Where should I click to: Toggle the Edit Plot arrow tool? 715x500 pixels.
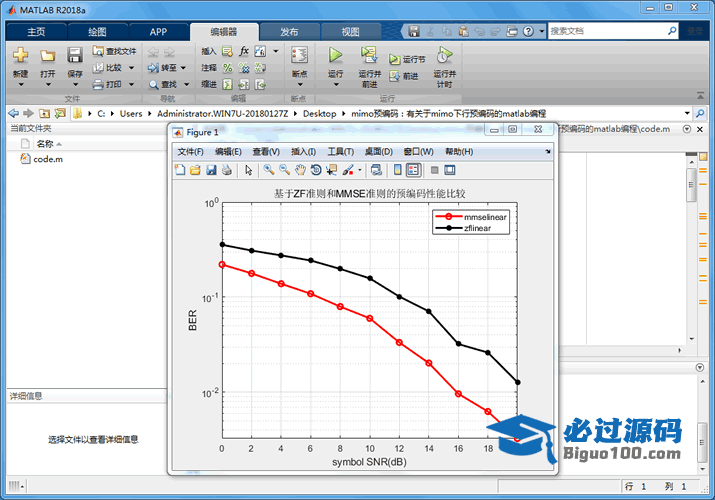pyautogui.click(x=249, y=170)
